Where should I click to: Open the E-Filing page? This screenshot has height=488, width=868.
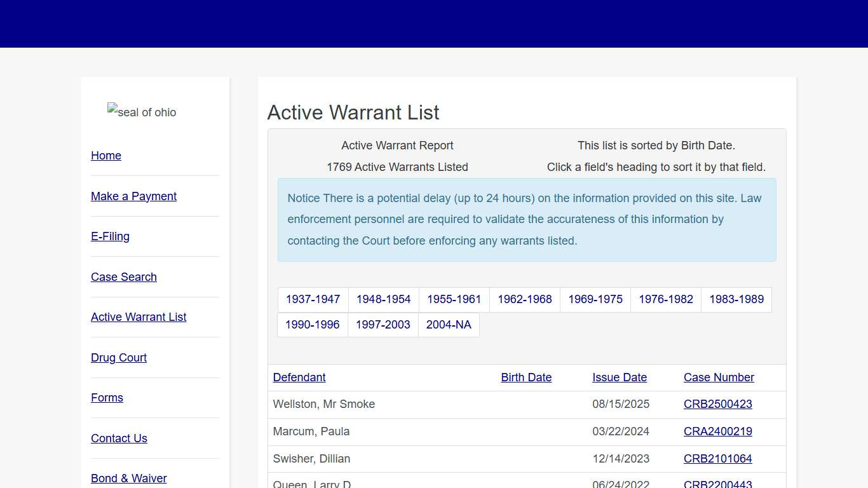pos(110,236)
